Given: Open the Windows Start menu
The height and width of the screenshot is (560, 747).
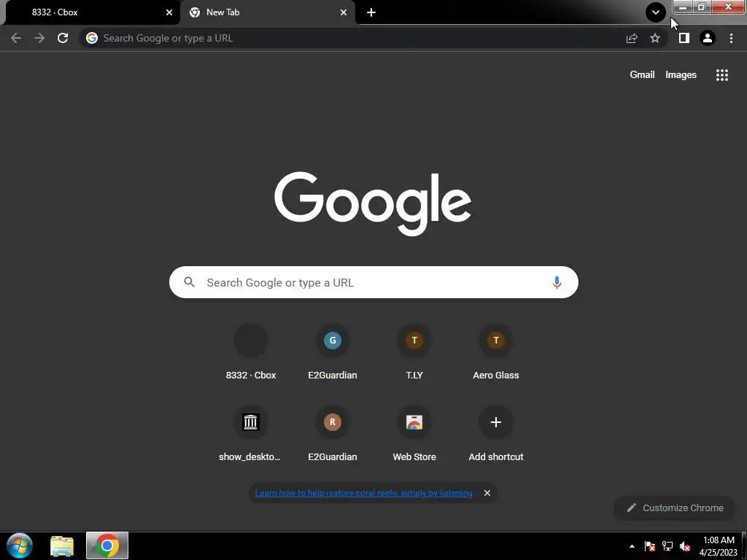Looking at the screenshot, I should tap(20, 545).
